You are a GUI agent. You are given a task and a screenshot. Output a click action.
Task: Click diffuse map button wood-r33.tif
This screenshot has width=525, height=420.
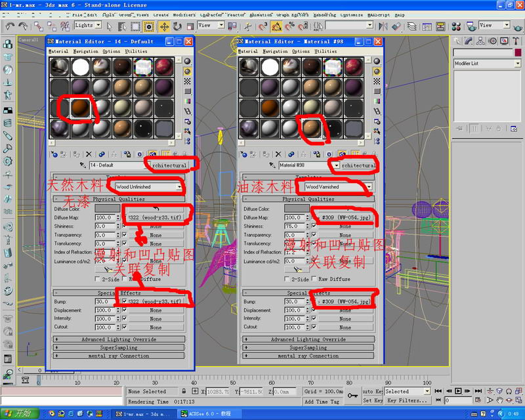pos(156,217)
